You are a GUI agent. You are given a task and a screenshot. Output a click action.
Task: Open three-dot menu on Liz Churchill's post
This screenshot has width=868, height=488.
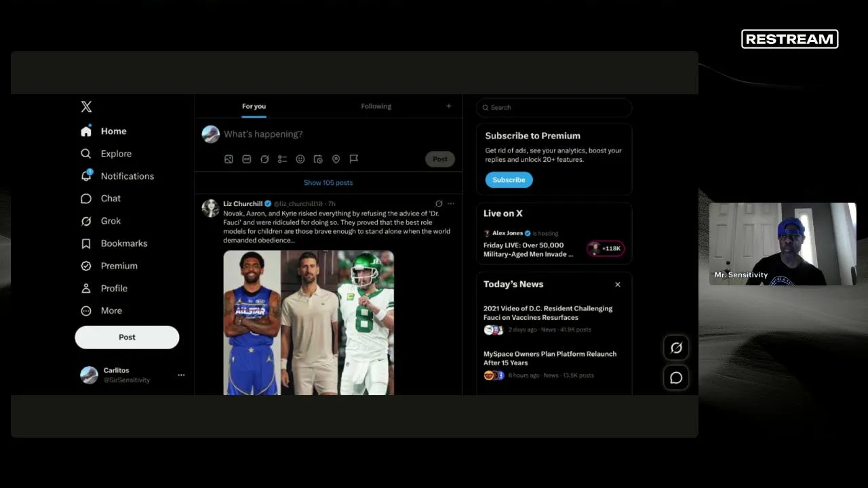point(451,203)
